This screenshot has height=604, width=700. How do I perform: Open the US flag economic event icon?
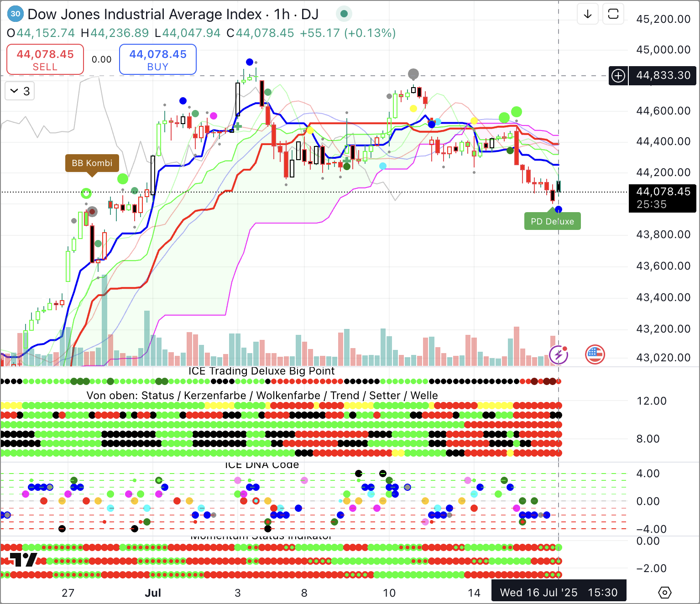(595, 354)
